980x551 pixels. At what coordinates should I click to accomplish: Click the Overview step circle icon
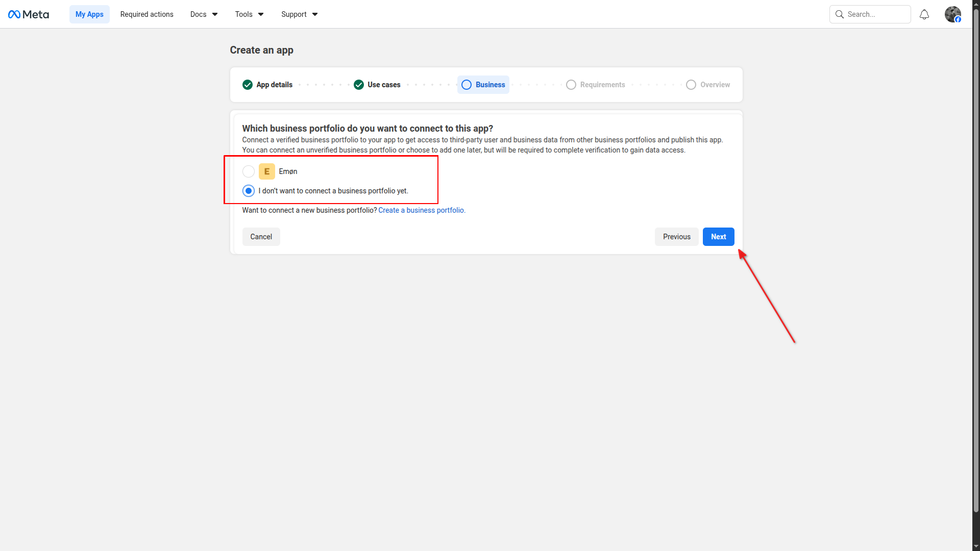(x=691, y=85)
